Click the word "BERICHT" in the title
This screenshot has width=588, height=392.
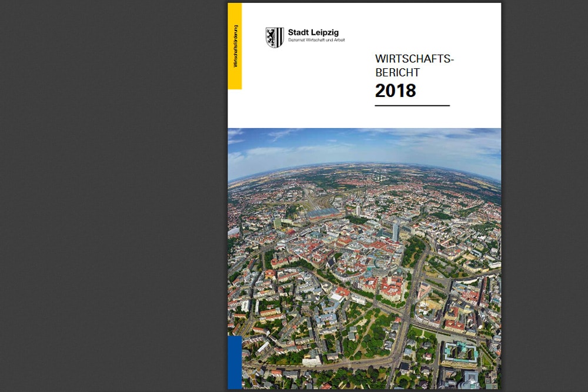pyautogui.click(x=397, y=73)
